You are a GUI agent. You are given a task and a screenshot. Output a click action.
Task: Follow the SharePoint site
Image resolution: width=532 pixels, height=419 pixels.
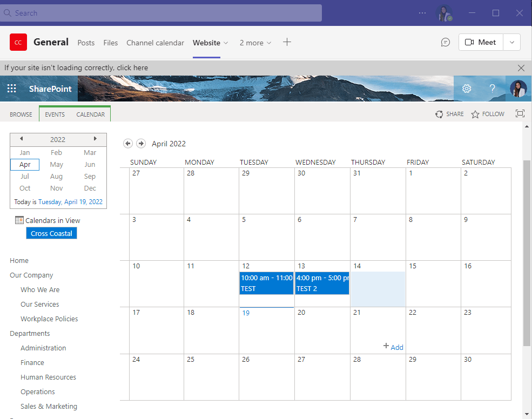coord(487,114)
